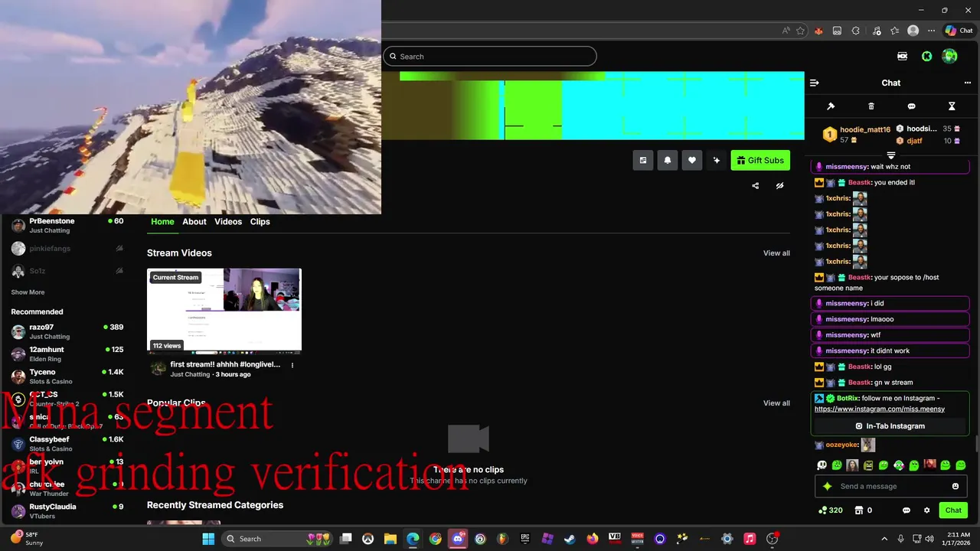Viewport: 980px width, 551px height.
Task: Click the chat bubble icon beside the gear
Action: pos(906,510)
